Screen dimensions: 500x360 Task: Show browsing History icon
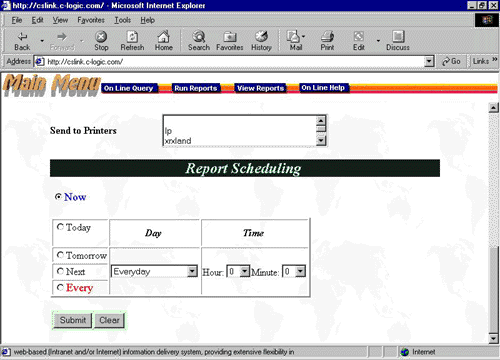pos(261,36)
